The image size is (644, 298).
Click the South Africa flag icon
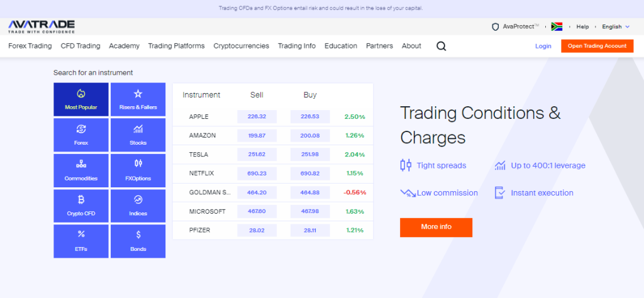pyautogui.click(x=557, y=26)
